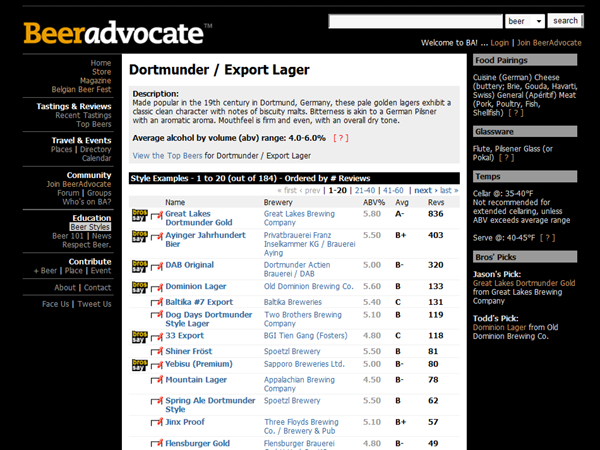Open Sapporo Breweries Ltd. brewery link
Viewport: 600px width, 450px height.
[304, 364]
